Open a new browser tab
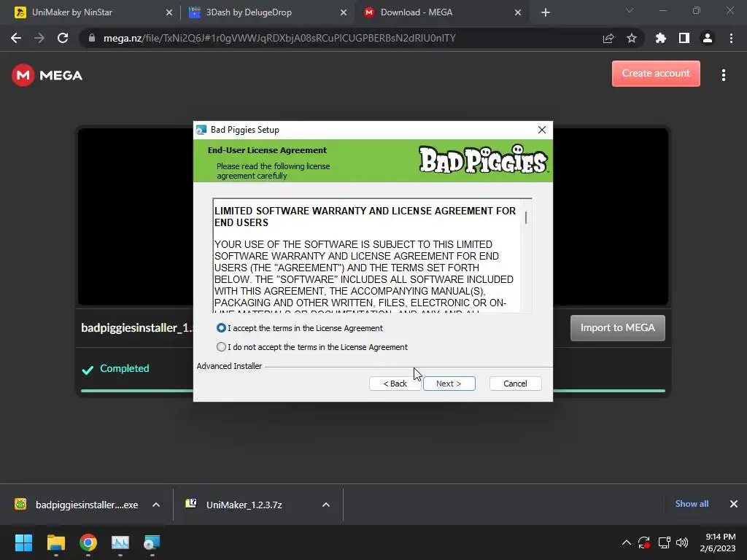 [x=546, y=13]
